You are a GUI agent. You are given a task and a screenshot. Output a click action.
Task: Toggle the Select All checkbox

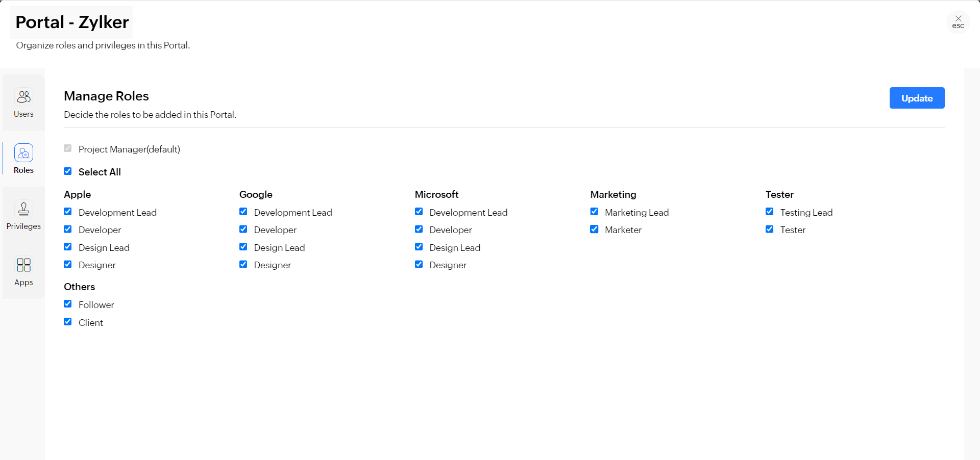(68, 171)
